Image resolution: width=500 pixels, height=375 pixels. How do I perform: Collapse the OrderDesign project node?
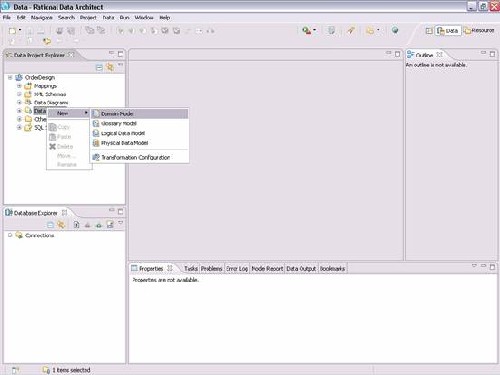[x=10, y=77]
